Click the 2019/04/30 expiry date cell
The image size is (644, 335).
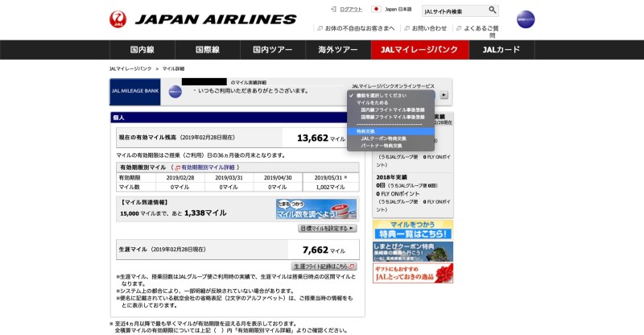click(278, 178)
